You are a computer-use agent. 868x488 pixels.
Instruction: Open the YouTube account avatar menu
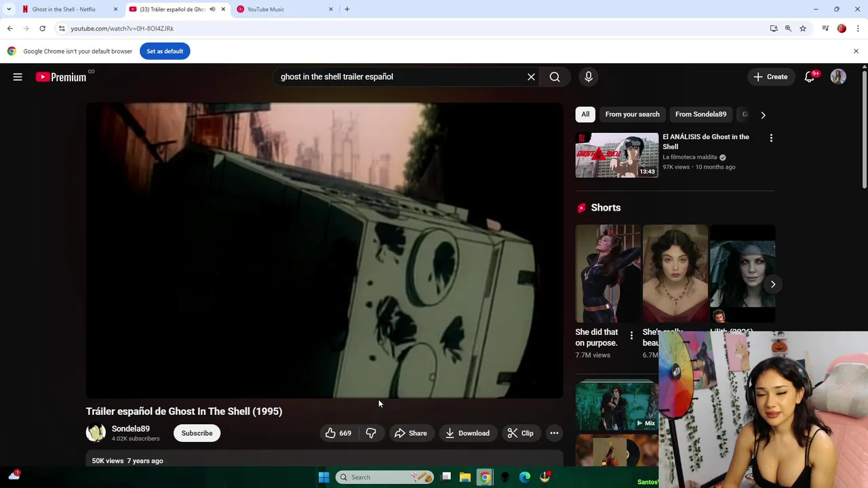[838, 77]
